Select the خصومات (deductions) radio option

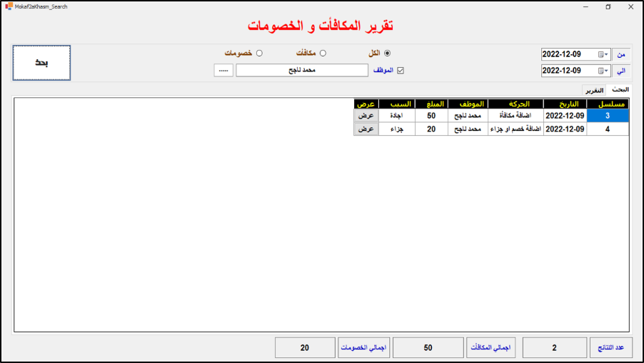pyautogui.click(x=259, y=53)
